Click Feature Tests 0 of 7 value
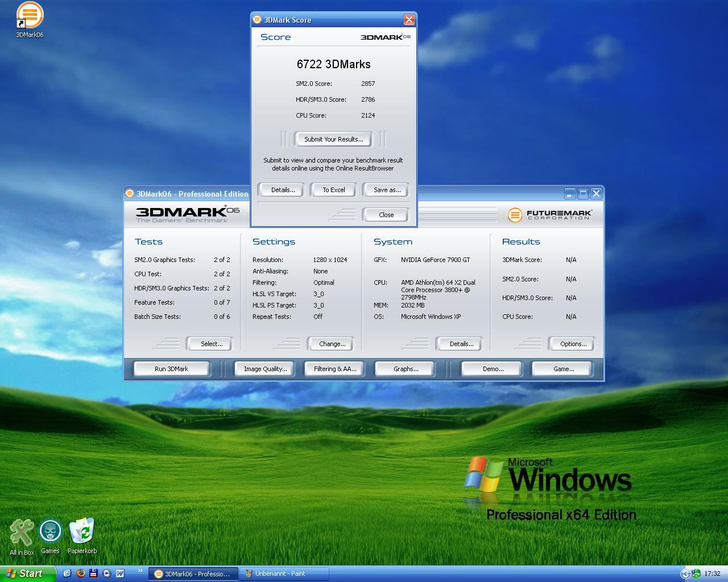This screenshot has width=728, height=582. coord(222,302)
